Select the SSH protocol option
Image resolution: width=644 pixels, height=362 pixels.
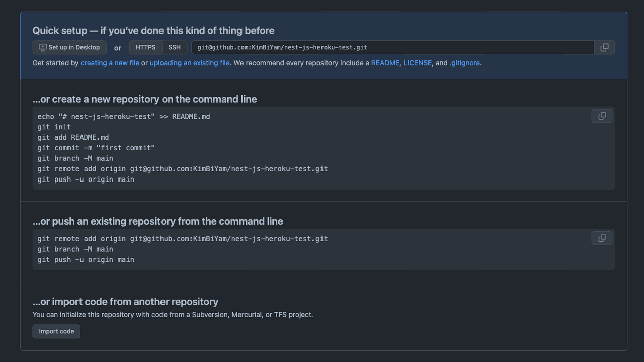coord(175,47)
